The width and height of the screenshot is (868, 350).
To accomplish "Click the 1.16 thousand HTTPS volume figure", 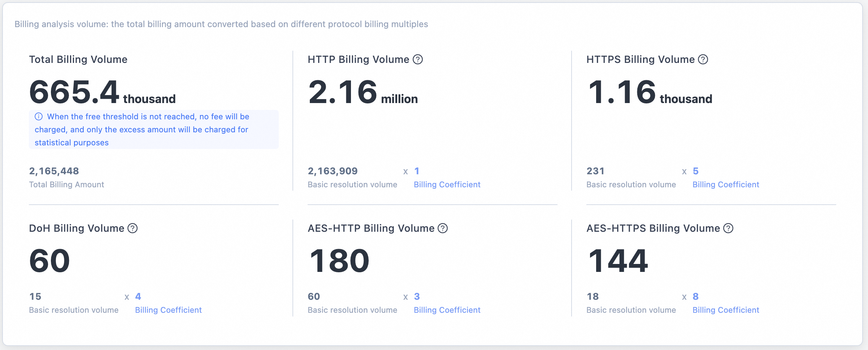I will (x=650, y=92).
